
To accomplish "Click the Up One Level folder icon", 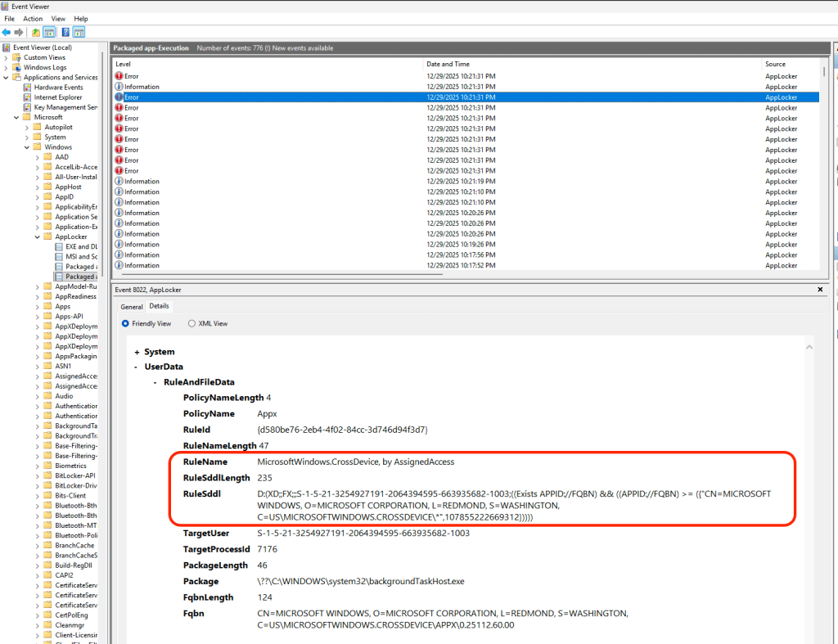I will (35, 32).
